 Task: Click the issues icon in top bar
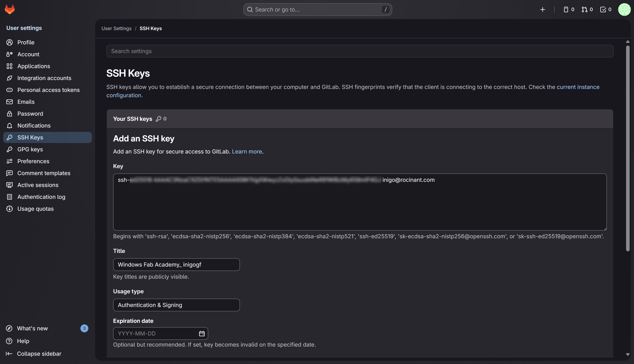coord(566,9)
